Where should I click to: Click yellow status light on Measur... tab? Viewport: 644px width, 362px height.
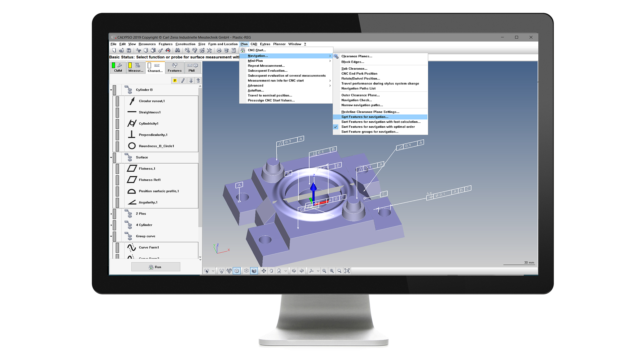click(x=130, y=65)
